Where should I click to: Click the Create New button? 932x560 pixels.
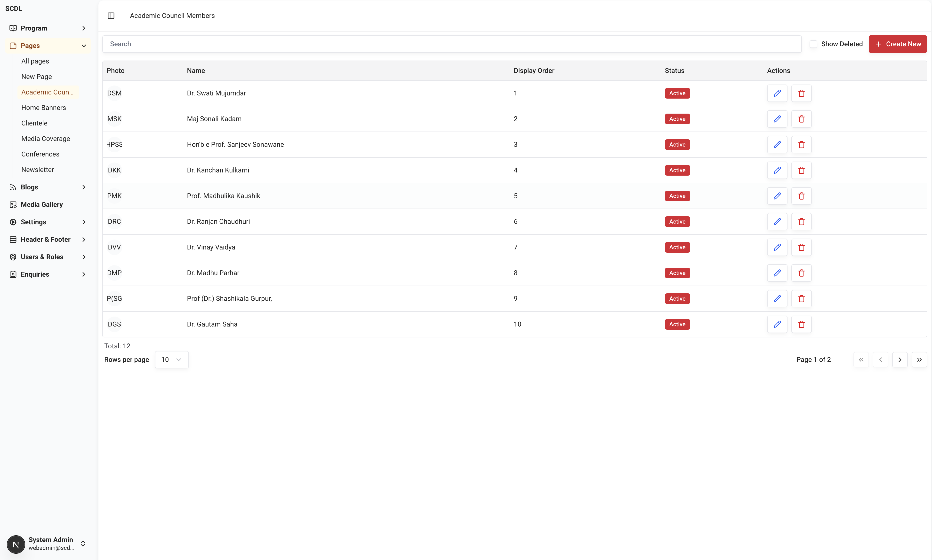[897, 44]
